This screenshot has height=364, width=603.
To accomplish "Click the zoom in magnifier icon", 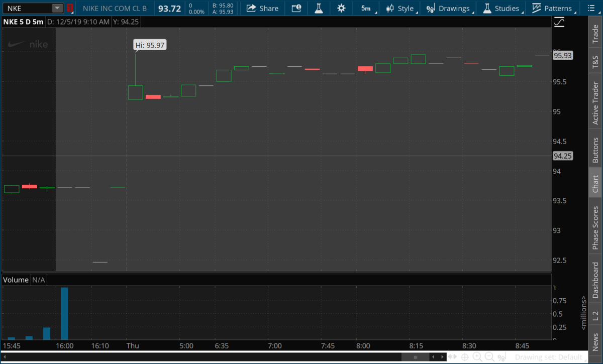I will (477, 357).
